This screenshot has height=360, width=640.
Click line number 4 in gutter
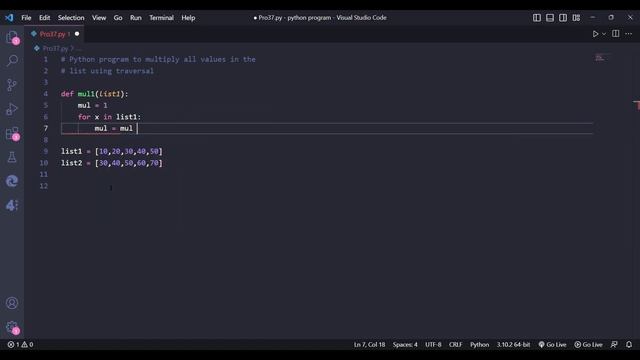point(46,94)
